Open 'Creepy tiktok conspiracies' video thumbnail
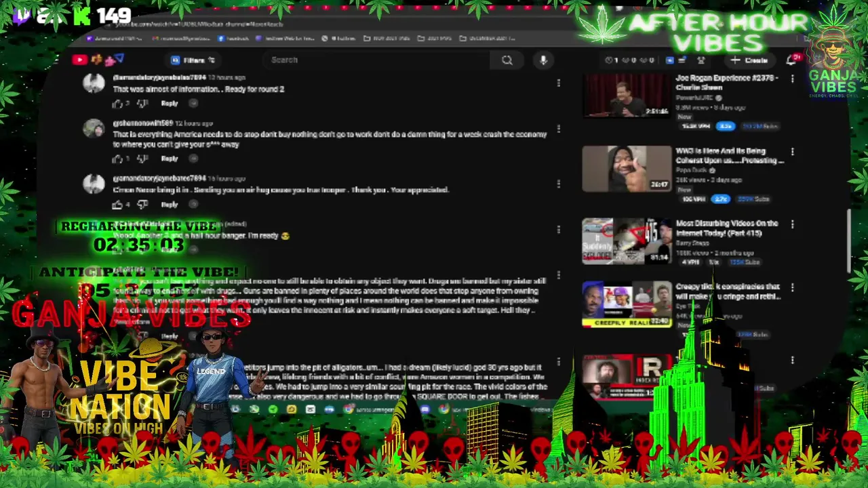 coord(627,304)
